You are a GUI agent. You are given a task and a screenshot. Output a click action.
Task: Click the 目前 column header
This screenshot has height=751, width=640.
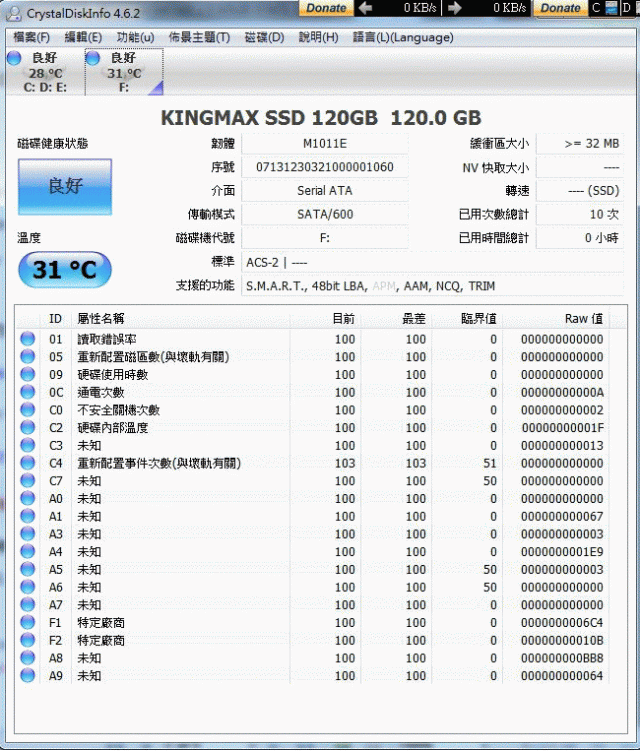pos(325,319)
